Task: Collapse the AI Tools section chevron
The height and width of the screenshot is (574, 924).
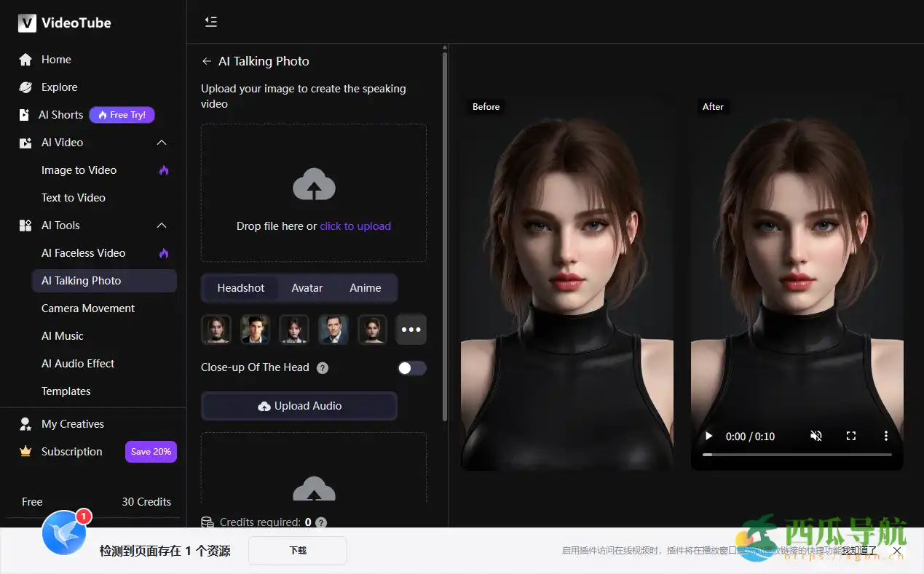Action: 162,226
